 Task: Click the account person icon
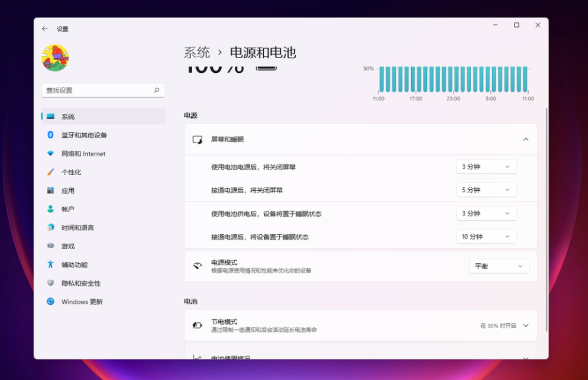pos(51,209)
